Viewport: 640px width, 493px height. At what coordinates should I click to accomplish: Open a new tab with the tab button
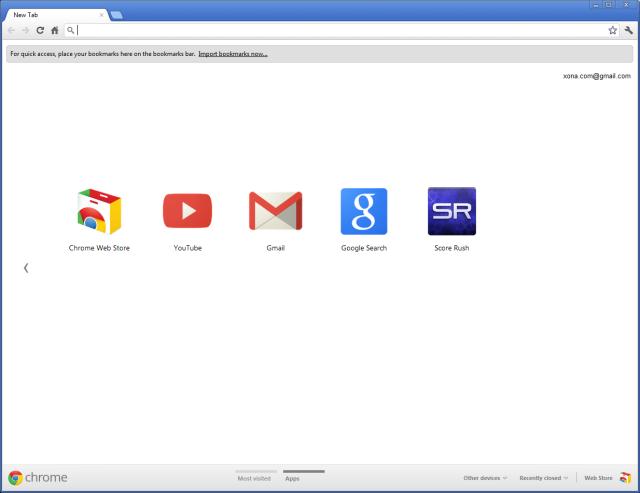(x=117, y=15)
